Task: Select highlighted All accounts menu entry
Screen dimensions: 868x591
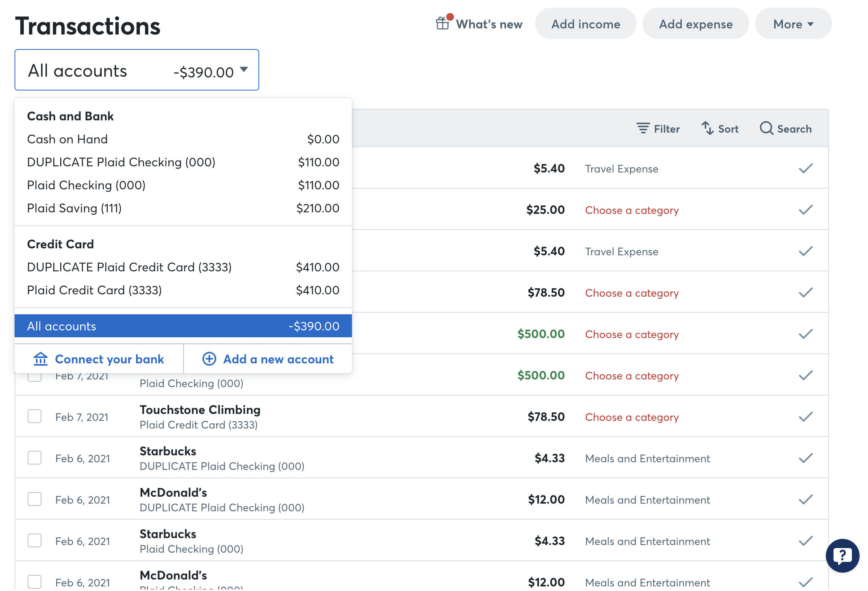Action: click(x=183, y=326)
